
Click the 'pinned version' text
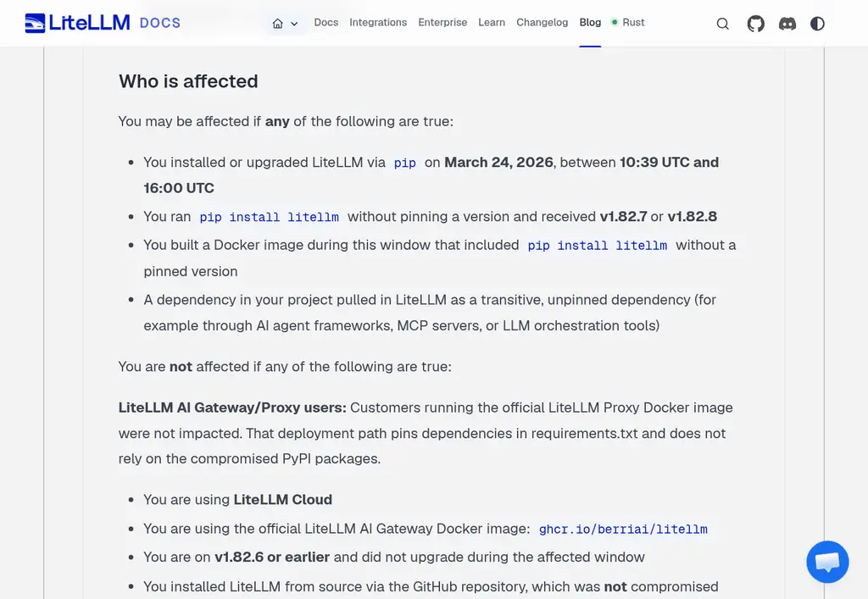click(191, 272)
